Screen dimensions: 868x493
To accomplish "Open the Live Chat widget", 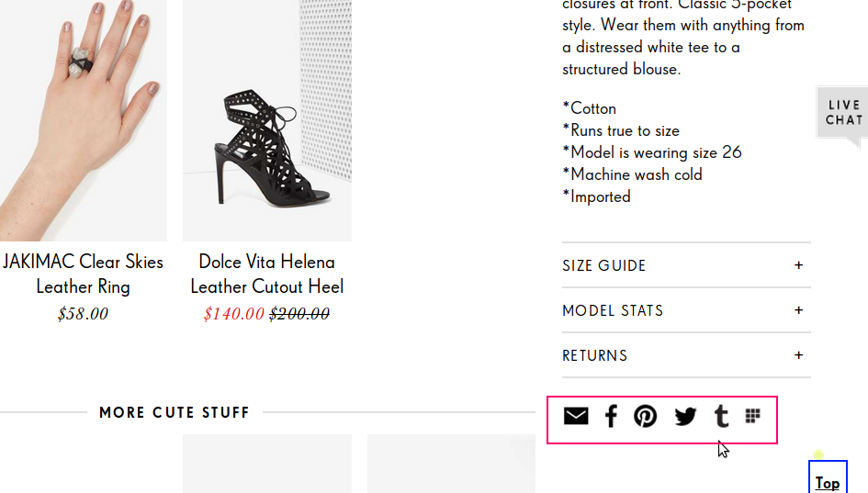I will 842,113.
